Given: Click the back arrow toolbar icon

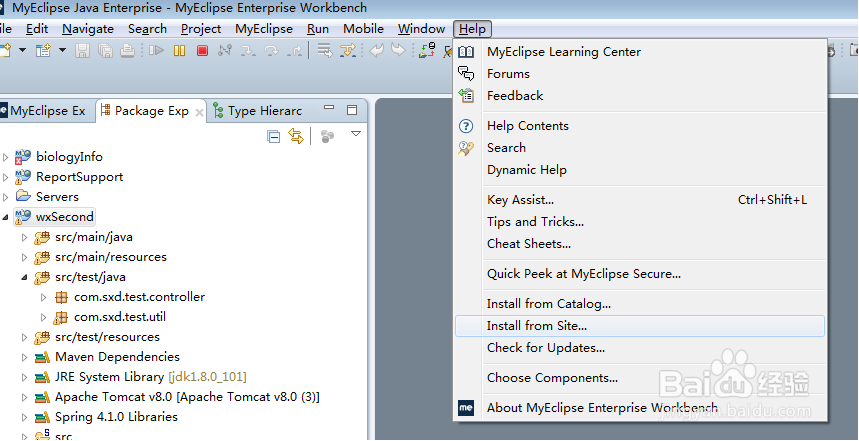Looking at the screenshot, I should pos(376,50).
